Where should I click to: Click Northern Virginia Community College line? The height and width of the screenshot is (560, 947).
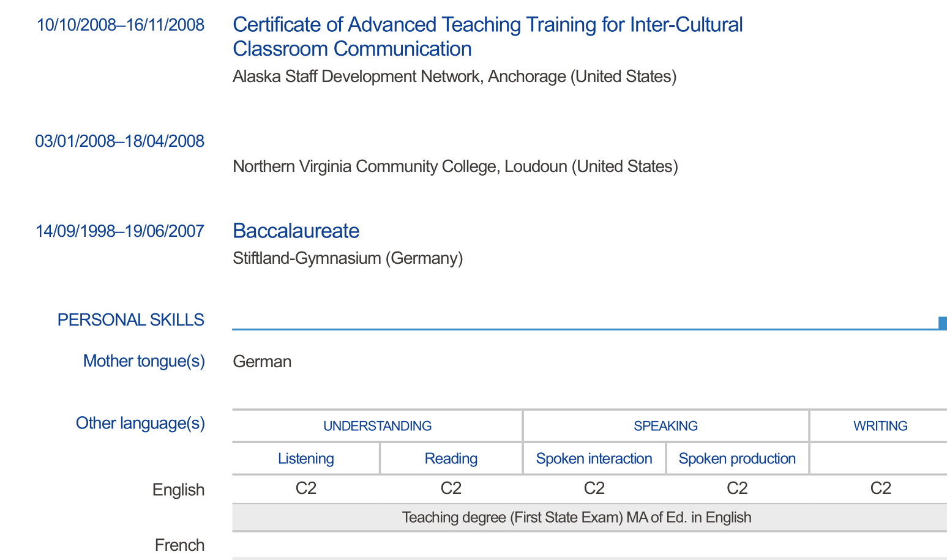coord(455,166)
